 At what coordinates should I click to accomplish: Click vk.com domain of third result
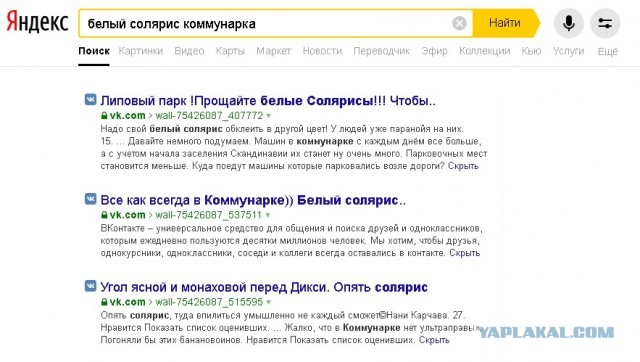127,302
